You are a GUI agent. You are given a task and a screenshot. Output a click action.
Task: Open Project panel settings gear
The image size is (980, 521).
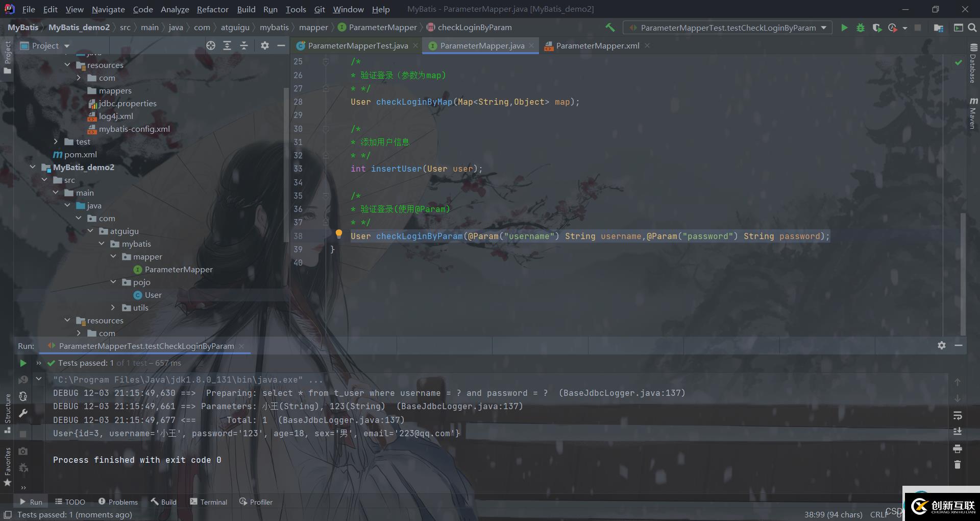point(264,45)
